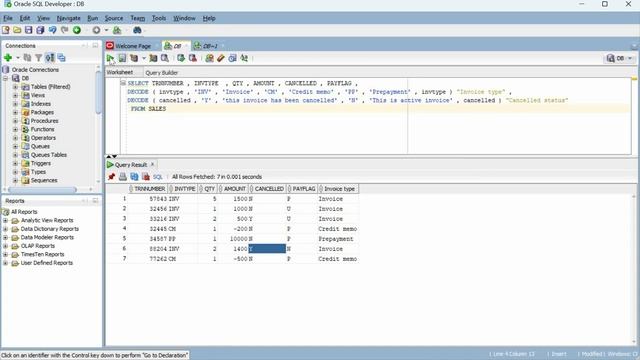640x360 pixels.
Task: Expand the Procedures node
Action: point(15,121)
